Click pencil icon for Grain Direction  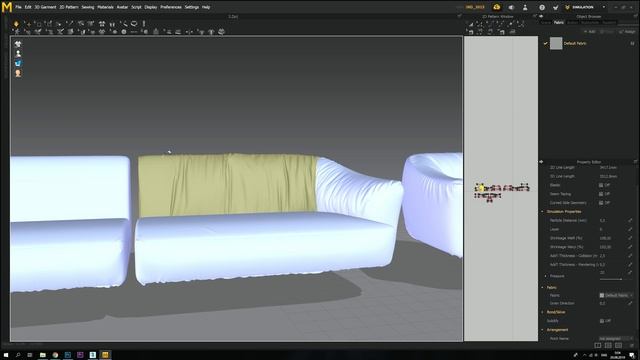[x=630, y=303]
